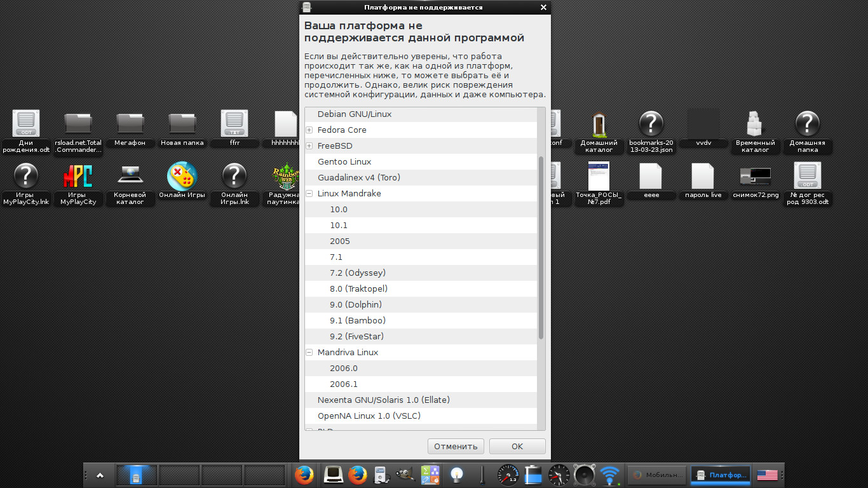Launch the terminal from the panel

click(334, 475)
